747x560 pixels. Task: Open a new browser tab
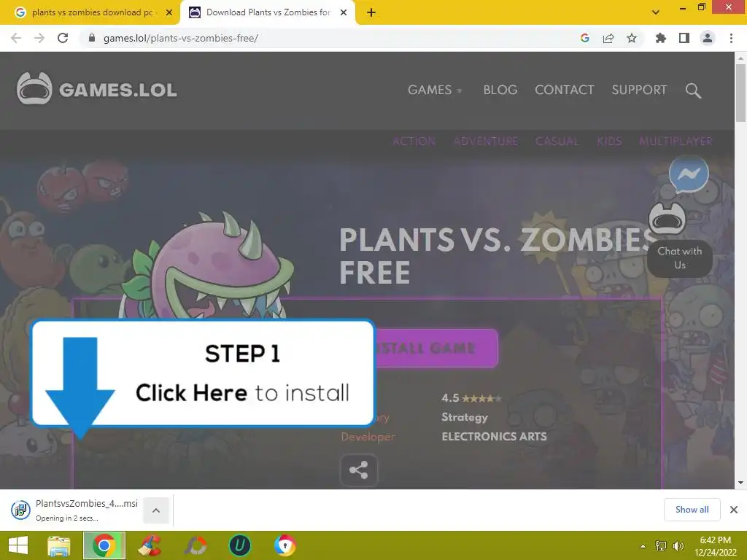click(x=371, y=13)
